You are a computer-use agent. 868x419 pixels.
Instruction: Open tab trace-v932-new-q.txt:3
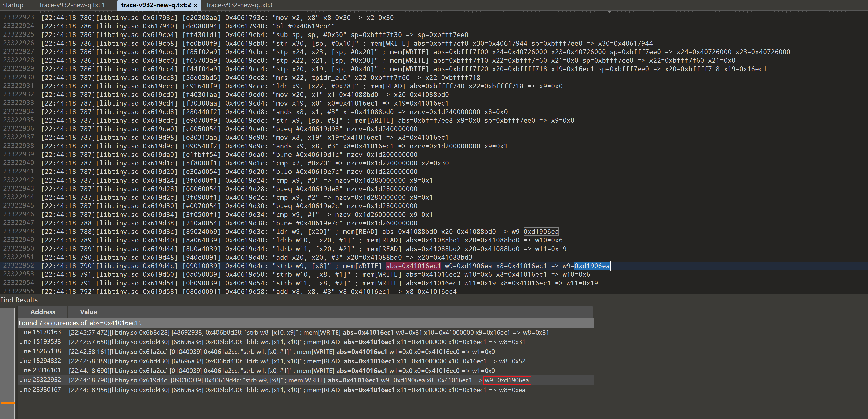(x=239, y=5)
